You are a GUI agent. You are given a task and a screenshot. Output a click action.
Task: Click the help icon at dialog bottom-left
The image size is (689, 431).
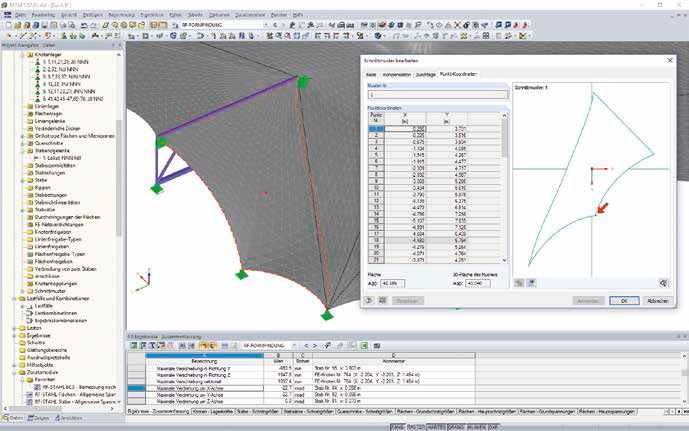pyautogui.click(x=369, y=301)
